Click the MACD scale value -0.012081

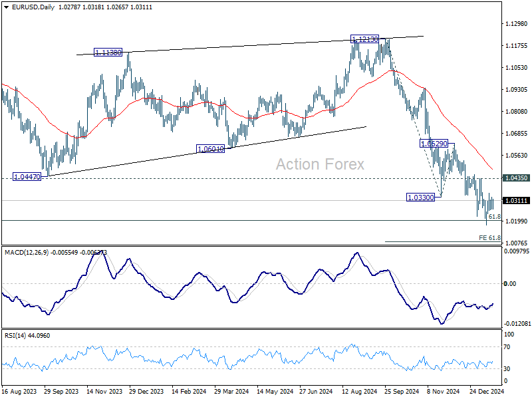tap(517, 324)
